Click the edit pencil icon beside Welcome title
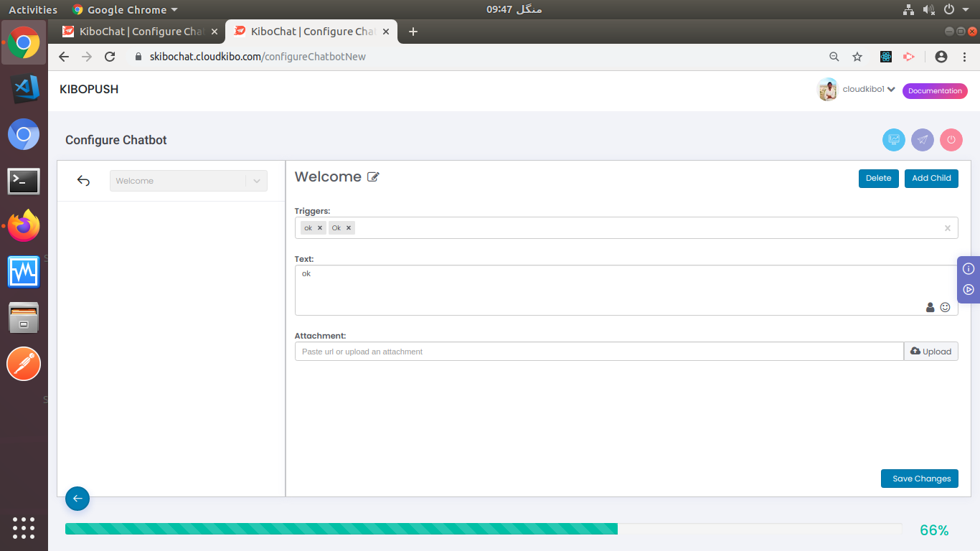This screenshot has width=980, height=551. click(x=373, y=176)
